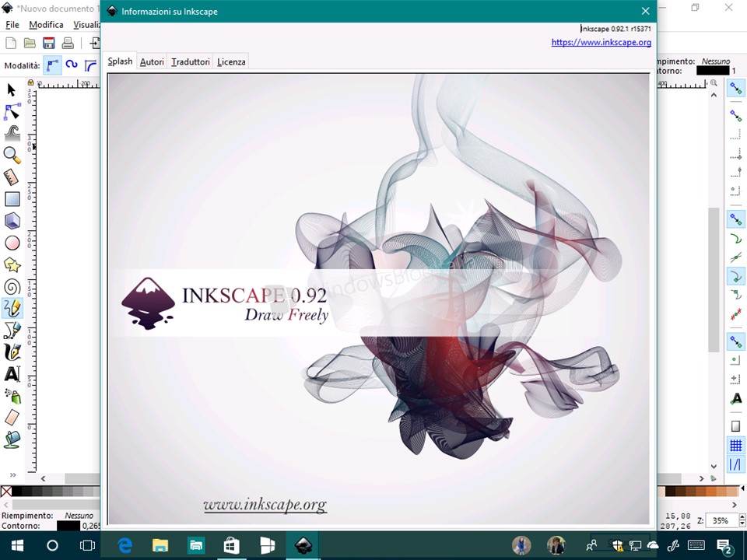Click the zoom magnifier icon beside the ruler
Viewport: 747px width, 560px height.
(714, 83)
